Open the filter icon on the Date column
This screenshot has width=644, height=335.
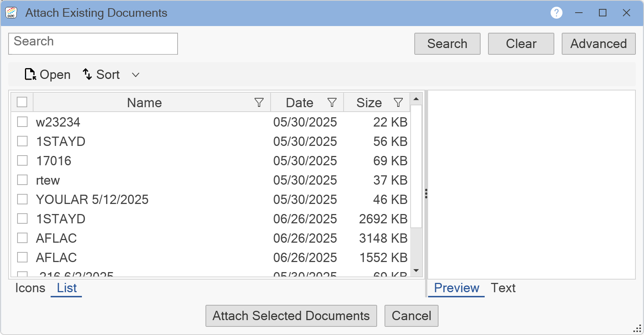pos(332,102)
